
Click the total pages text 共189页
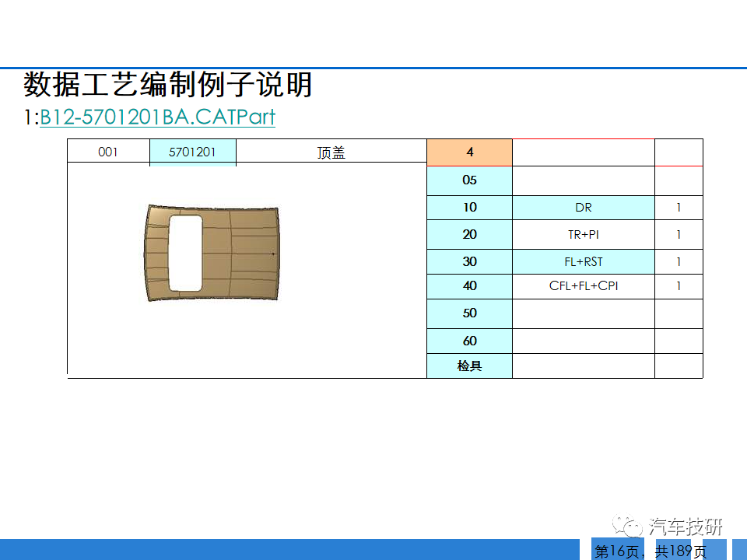681,551
